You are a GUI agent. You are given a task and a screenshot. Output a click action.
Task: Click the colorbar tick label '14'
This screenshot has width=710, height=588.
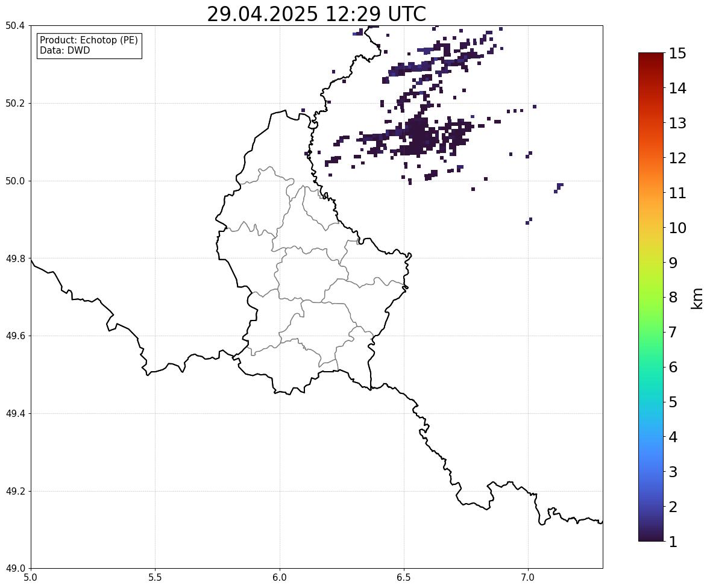(677, 89)
